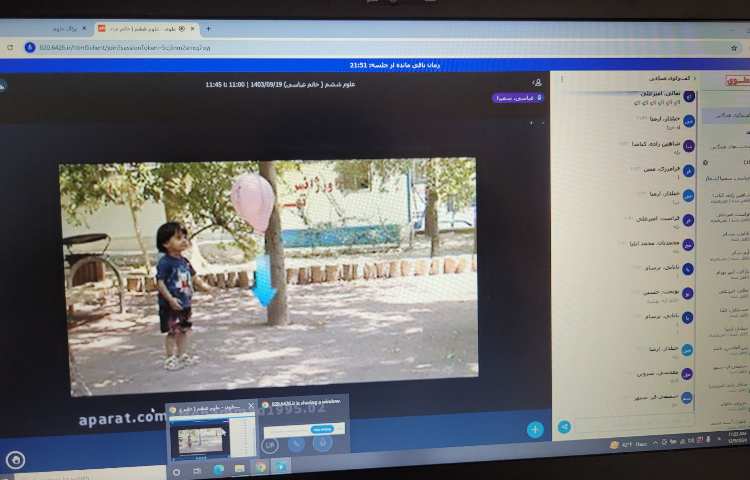Viewport: 750px width, 480px height.
Task: Click the Windows Start button on taskbar
Action: [176, 469]
